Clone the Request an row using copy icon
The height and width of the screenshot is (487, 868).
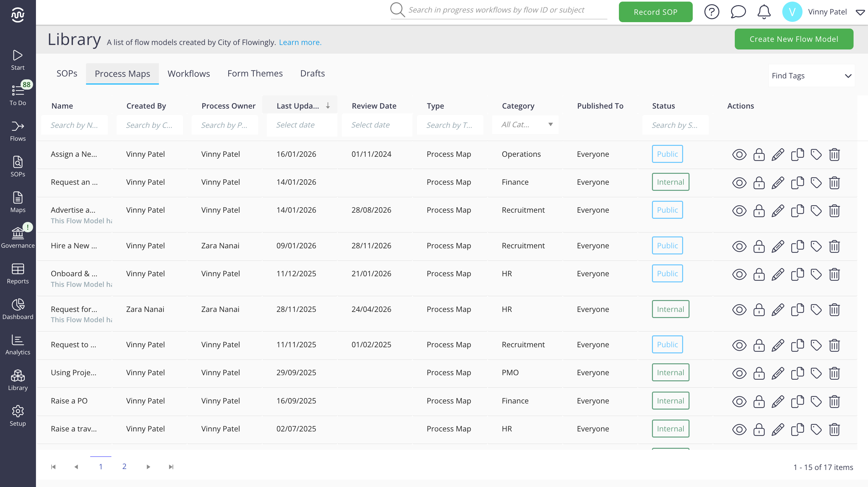point(797,182)
